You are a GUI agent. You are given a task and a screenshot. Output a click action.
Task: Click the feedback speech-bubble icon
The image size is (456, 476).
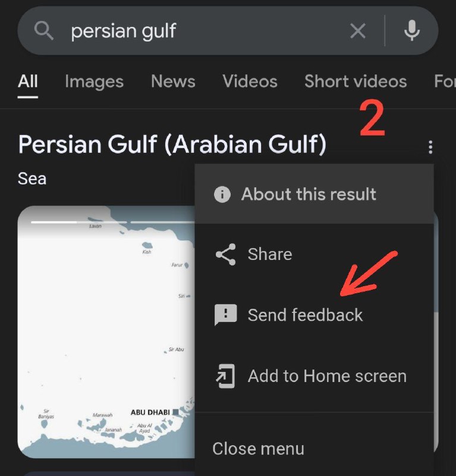(225, 315)
